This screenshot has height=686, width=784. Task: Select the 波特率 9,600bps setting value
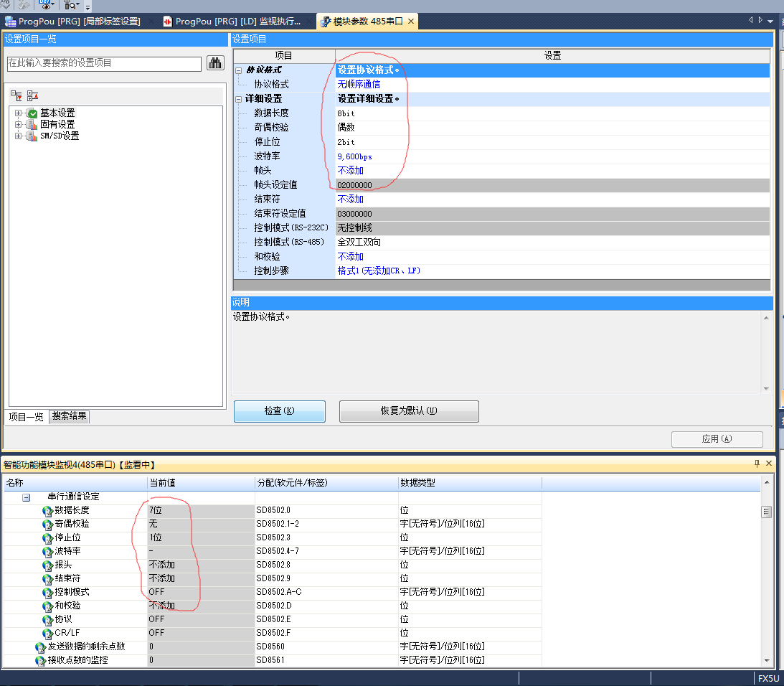tap(355, 156)
